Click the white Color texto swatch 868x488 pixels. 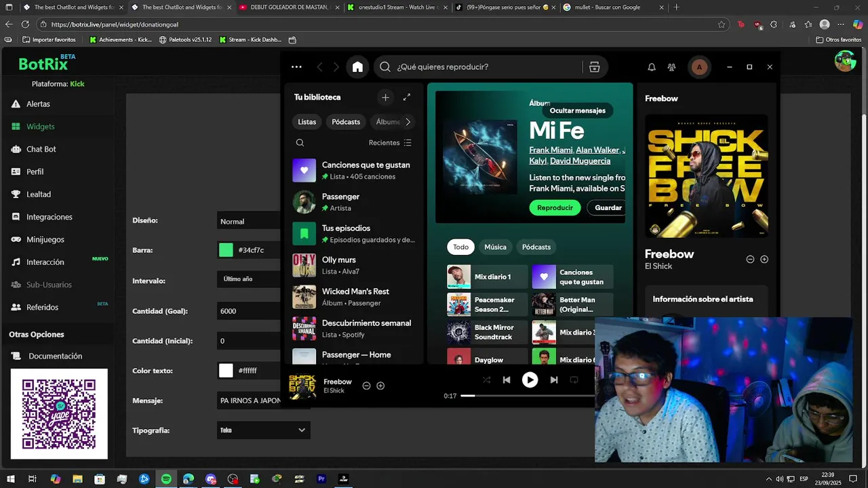point(226,371)
